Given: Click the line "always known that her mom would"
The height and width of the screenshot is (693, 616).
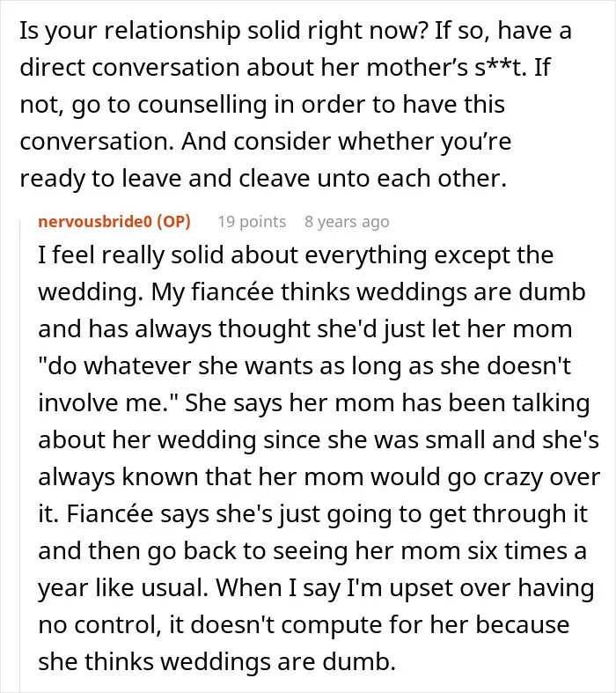Looking at the screenshot, I should (x=319, y=477).
